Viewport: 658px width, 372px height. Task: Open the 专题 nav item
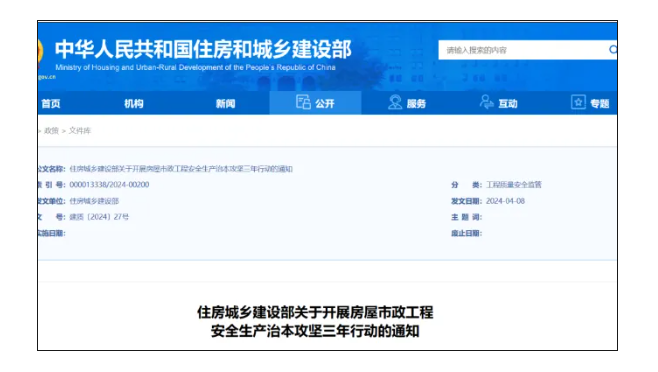(x=599, y=104)
